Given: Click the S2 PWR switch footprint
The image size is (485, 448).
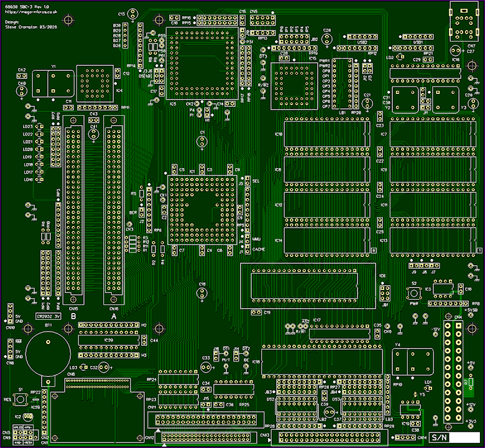Looking at the screenshot, I should (x=413, y=294).
